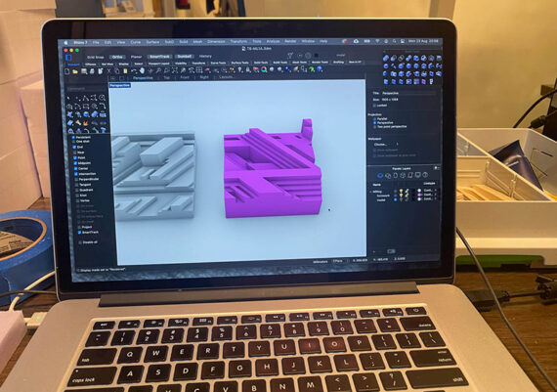Click the light bulb icon in top toolbar

pyautogui.click(x=240, y=70)
